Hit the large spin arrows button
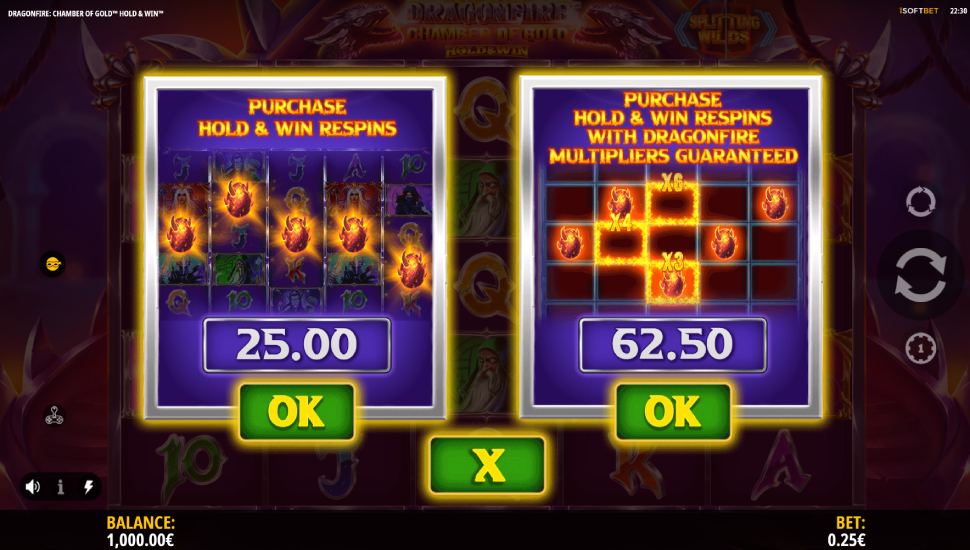 coord(921,275)
